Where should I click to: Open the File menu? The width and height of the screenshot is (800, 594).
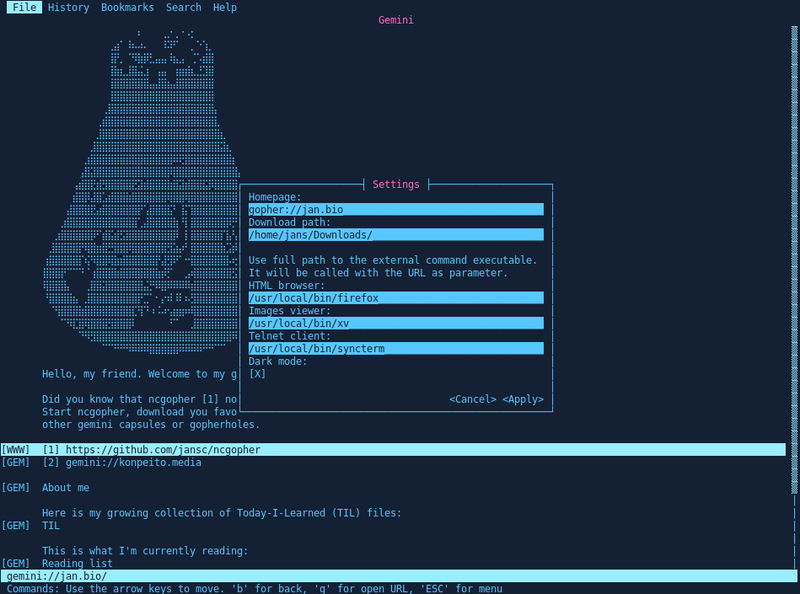24,7
